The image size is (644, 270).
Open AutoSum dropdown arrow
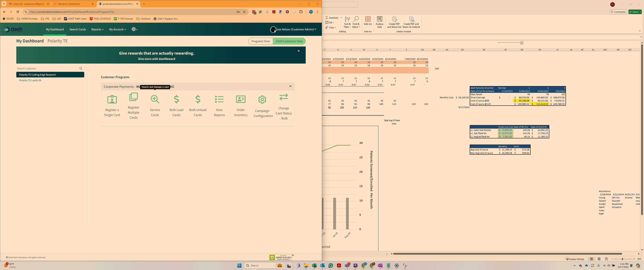click(341, 18)
